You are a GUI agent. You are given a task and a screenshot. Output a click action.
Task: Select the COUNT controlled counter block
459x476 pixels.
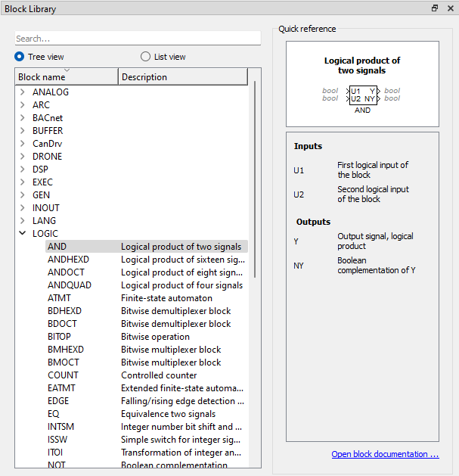[147, 375]
